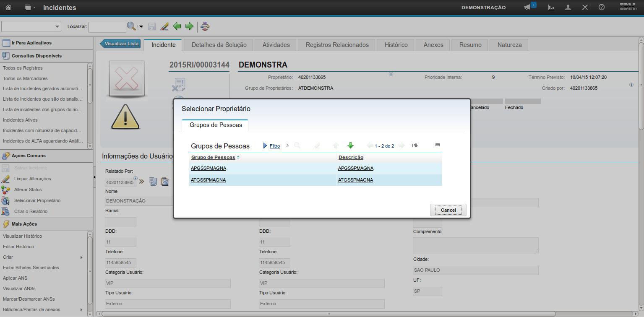Open the query dropdown in toolbar
The width and height of the screenshot is (644, 317).
tap(57, 27)
